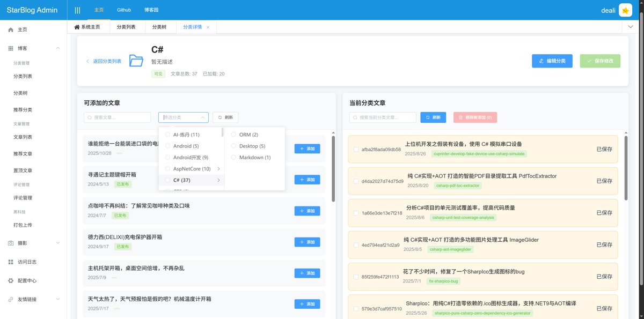Open 配置中心 gear icon in sidebar
The image size is (644, 319).
click(11, 281)
